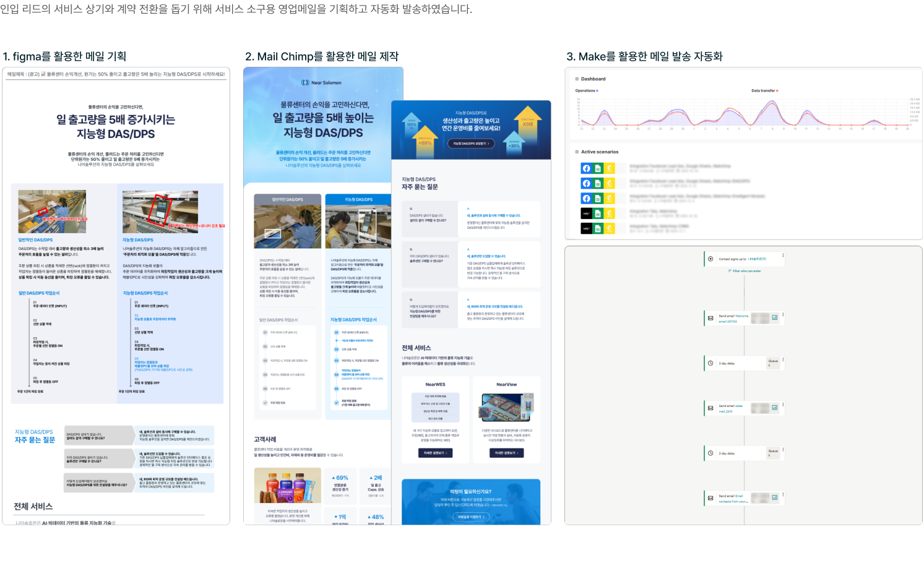The width and height of the screenshot is (924, 571).
Task: Click the 'Operations' chart legend label
Action: pyautogui.click(x=585, y=91)
